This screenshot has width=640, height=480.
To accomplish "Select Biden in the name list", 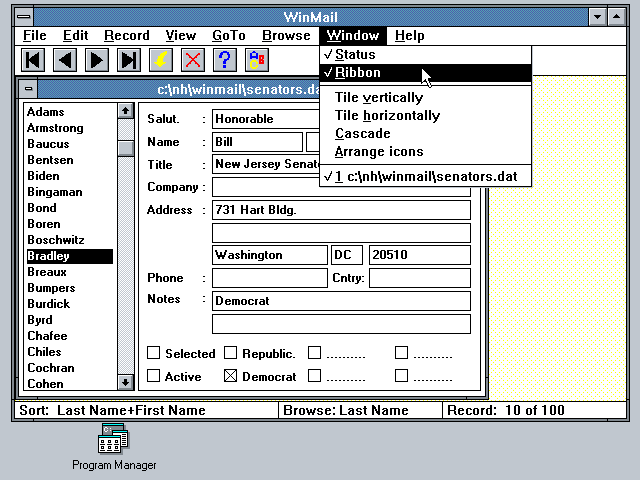I will [x=69, y=176].
